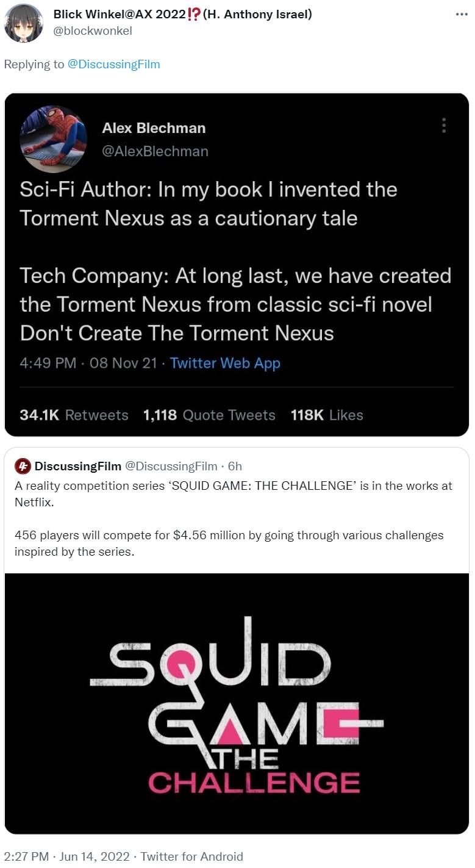
Task: Open the Twitter for Android source label
Action: (191, 856)
